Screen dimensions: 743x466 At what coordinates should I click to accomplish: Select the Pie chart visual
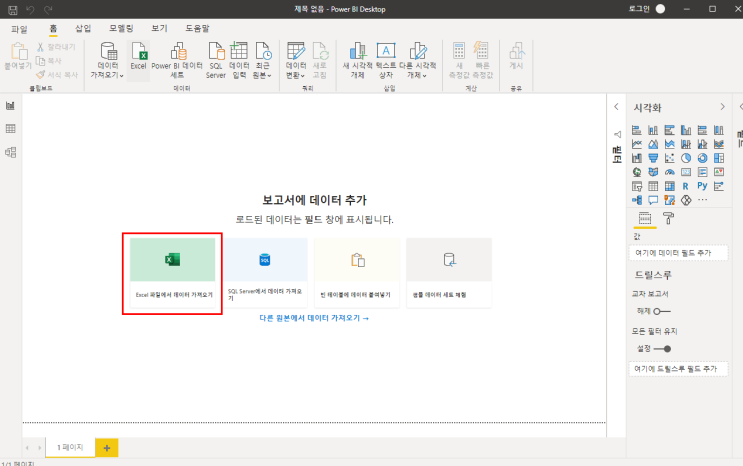686,158
